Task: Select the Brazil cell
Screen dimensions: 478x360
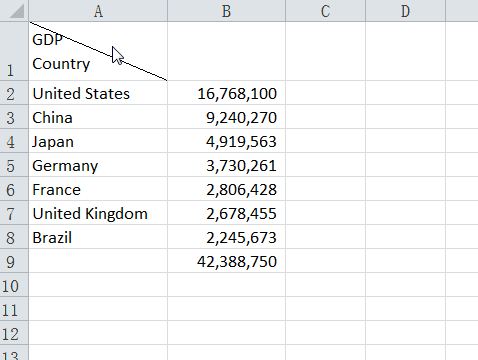Action: point(98,237)
